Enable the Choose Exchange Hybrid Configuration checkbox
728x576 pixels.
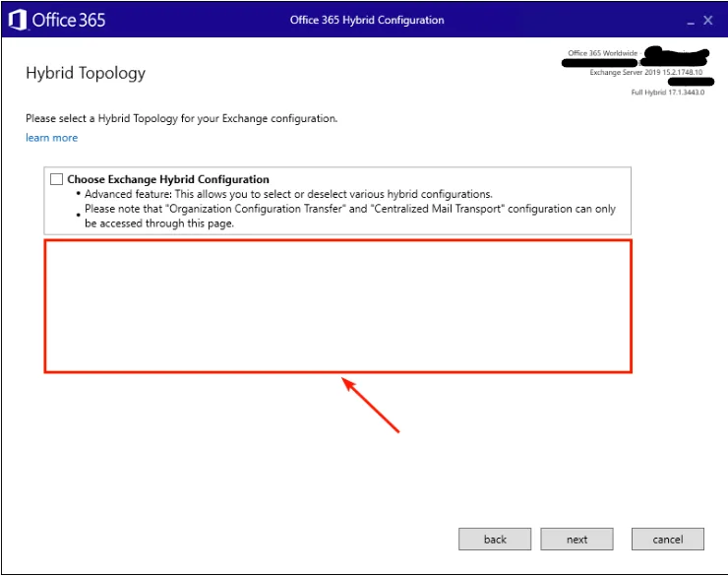[56, 179]
